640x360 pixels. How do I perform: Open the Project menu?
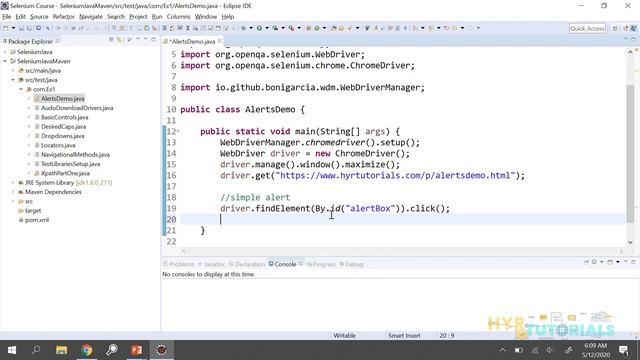(x=138, y=17)
